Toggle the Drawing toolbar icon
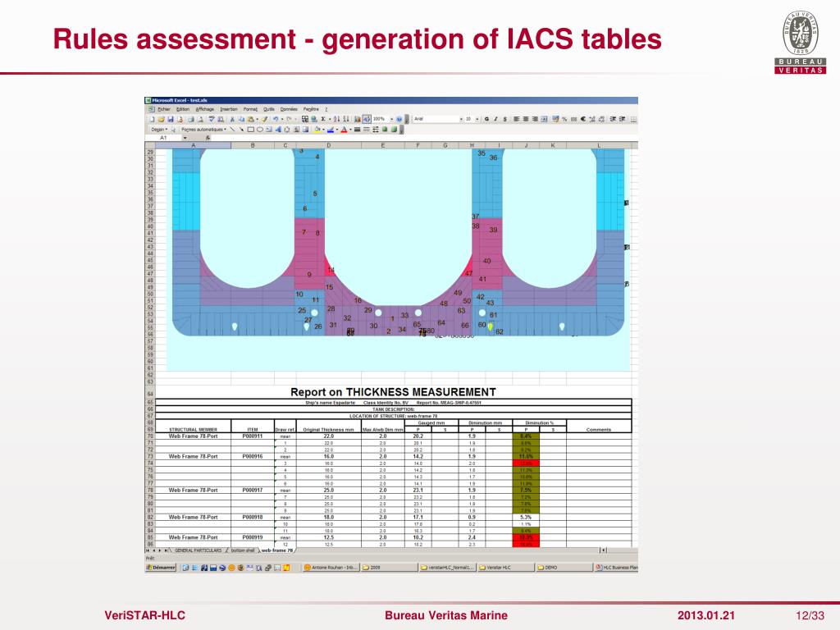The width and height of the screenshot is (840, 630). coord(367,119)
